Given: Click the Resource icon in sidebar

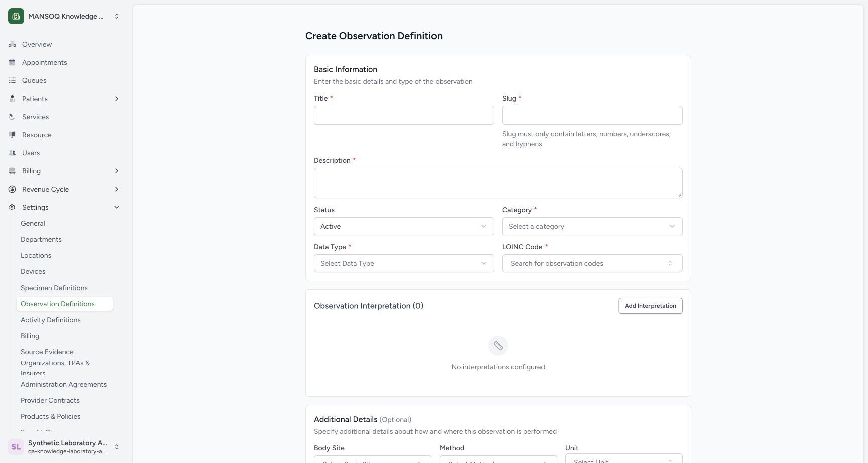Looking at the screenshot, I should [x=12, y=135].
